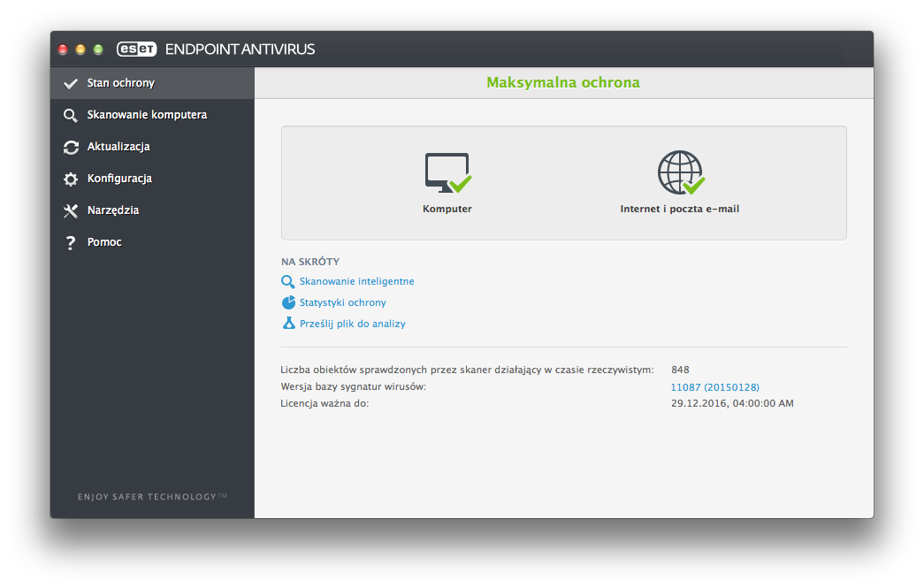The image size is (924, 588).
Task: Click the pie chart icon next to Statystyki ochrony
Action: (288, 302)
